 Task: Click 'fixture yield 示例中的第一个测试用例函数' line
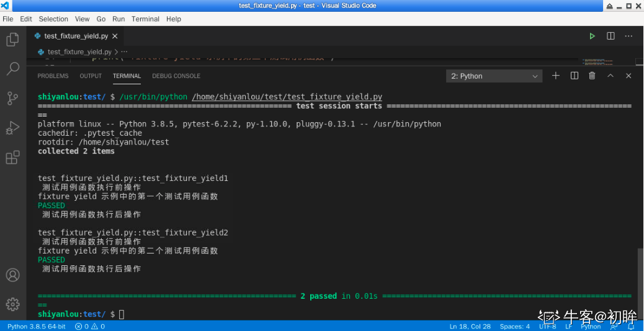128,196
